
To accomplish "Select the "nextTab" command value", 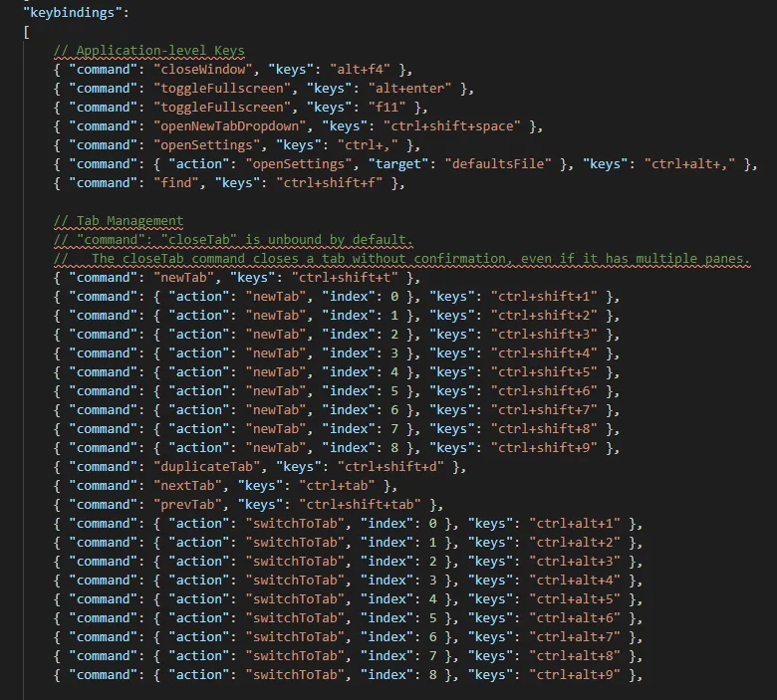I will (x=187, y=486).
